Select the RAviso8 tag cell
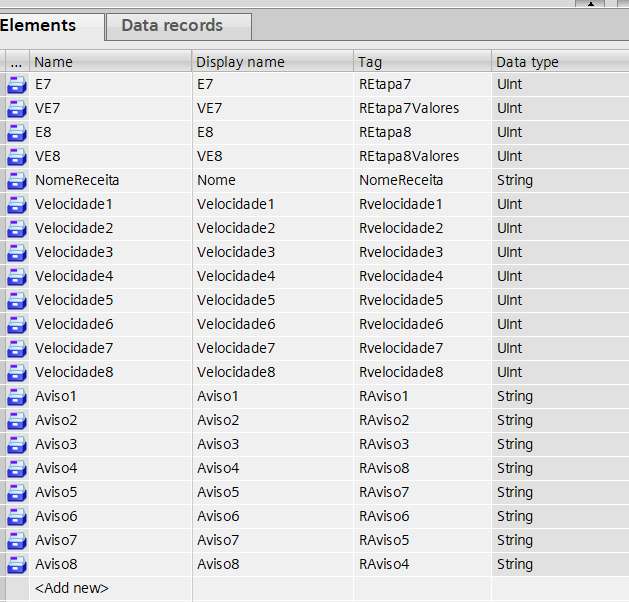This screenshot has height=602, width=629. (x=384, y=469)
